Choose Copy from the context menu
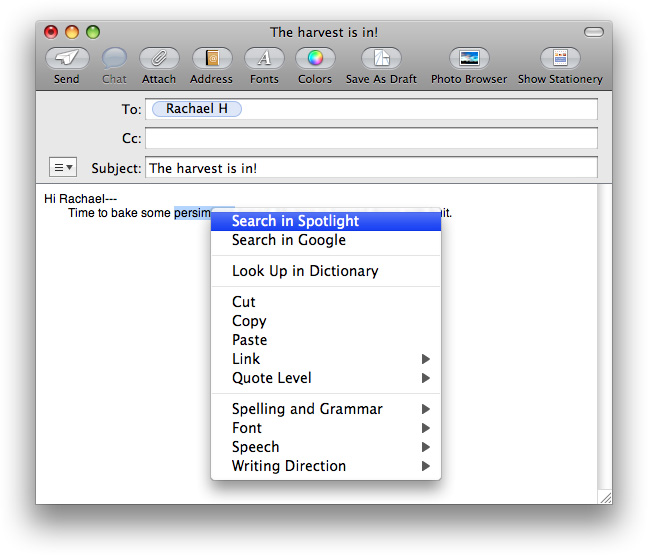648x555 pixels. 326,321
